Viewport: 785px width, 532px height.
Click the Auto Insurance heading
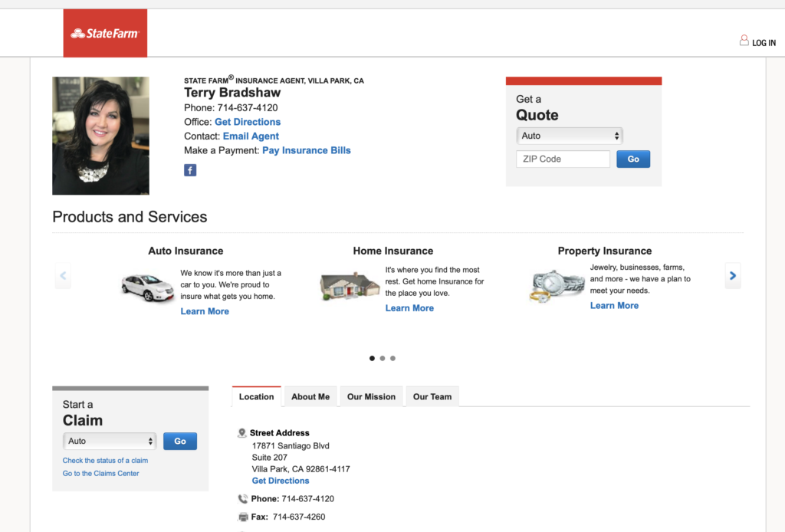[186, 251]
